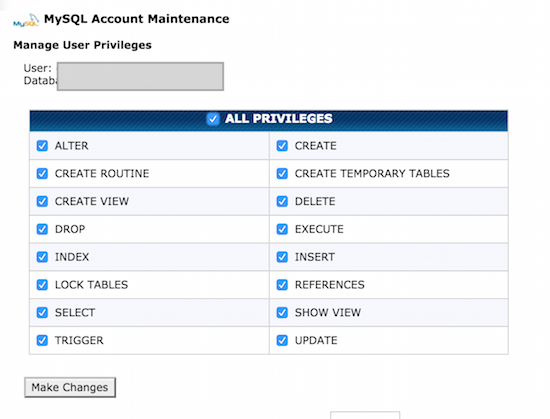
Task: Click the ALL PRIVILEGES header label
Action: 279,119
